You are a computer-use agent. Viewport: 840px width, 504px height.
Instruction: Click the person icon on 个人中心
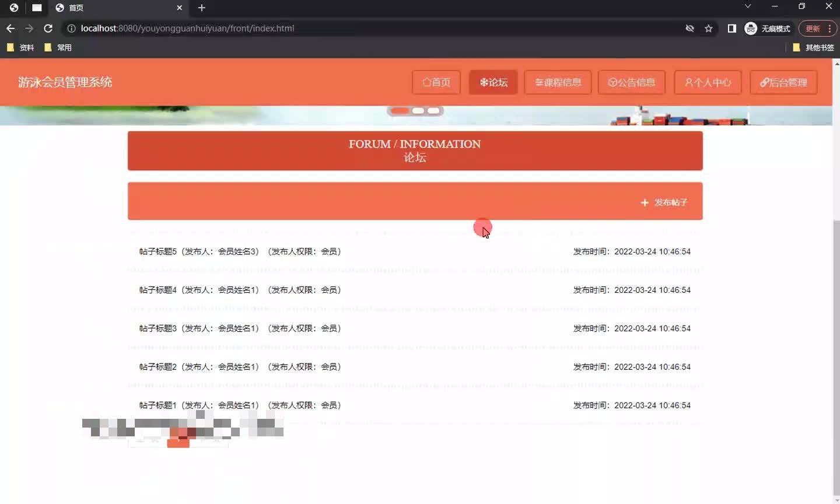(x=689, y=82)
